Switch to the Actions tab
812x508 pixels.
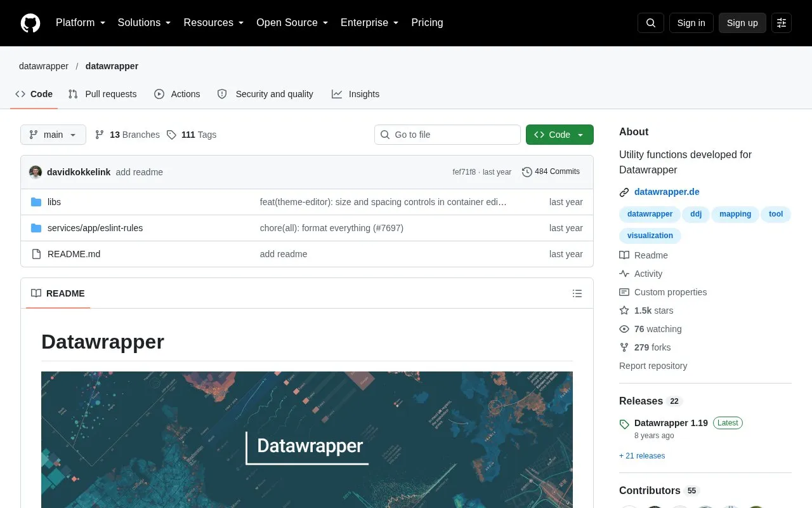tap(177, 94)
